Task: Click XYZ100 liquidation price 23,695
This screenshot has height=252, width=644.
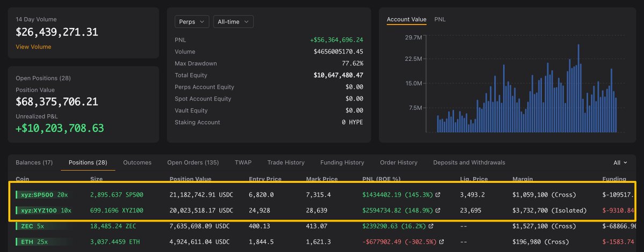Action: [471, 210]
